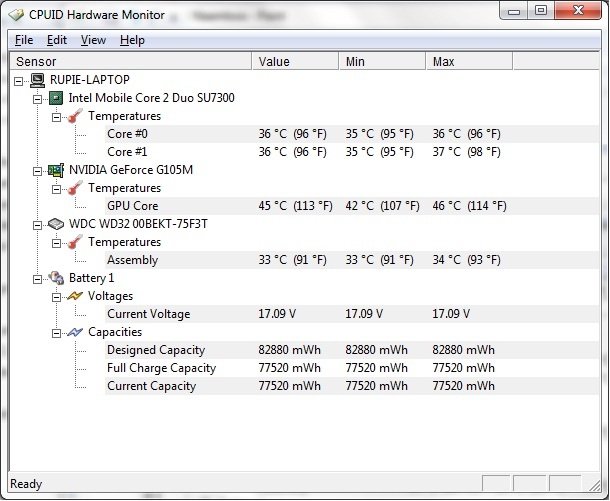The height and width of the screenshot is (501, 610).
Task: Click the Value column header
Action: [x=296, y=61]
